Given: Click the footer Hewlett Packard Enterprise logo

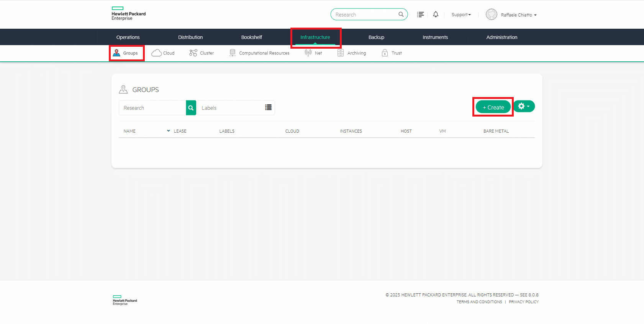Looking at the screenshot, I should [125, 300].
